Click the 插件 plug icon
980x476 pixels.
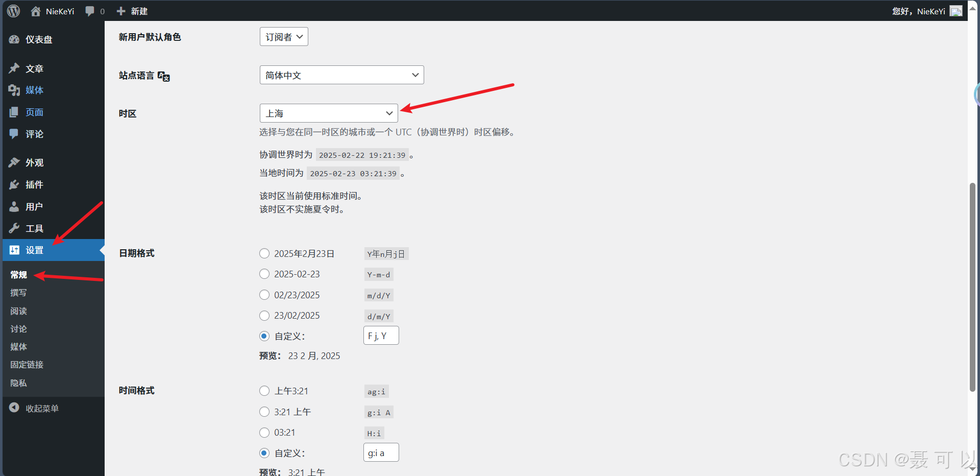click(x=14, y=184)
